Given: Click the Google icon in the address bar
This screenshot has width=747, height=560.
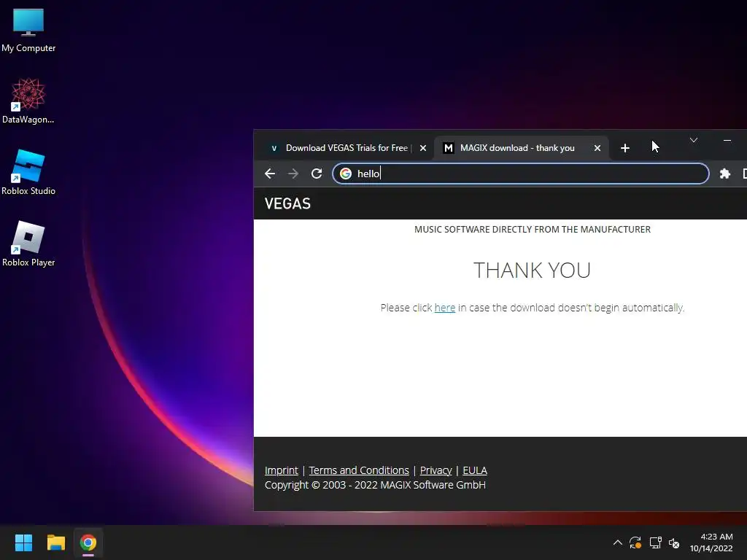Looking at the screenshot, I should [x=345, y=174].
